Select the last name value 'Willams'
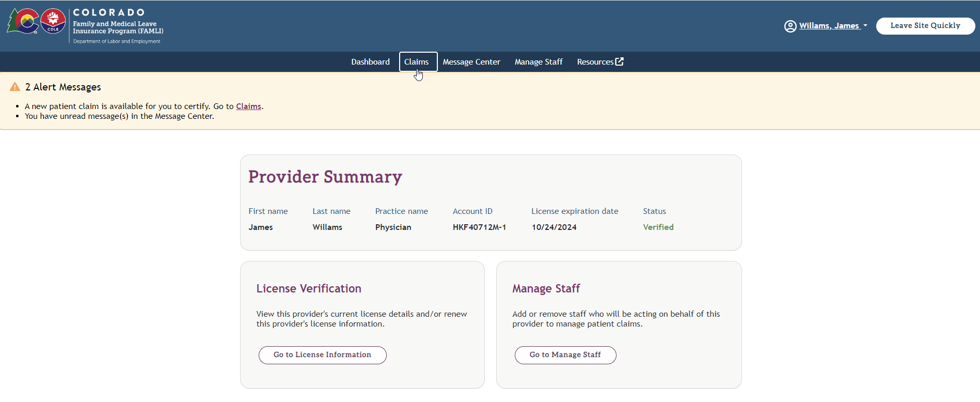Viewport: 980px width, 402px height. 327,227
